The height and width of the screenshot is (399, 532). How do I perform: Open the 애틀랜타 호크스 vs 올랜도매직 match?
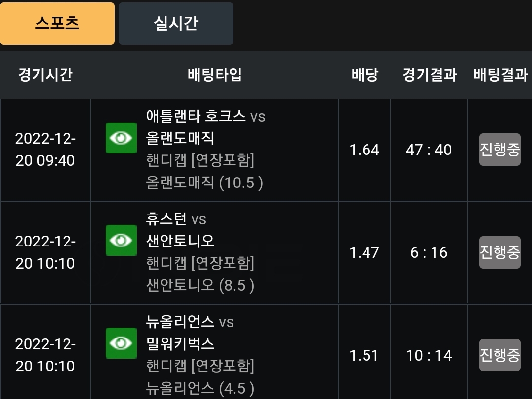coord(205,127)
